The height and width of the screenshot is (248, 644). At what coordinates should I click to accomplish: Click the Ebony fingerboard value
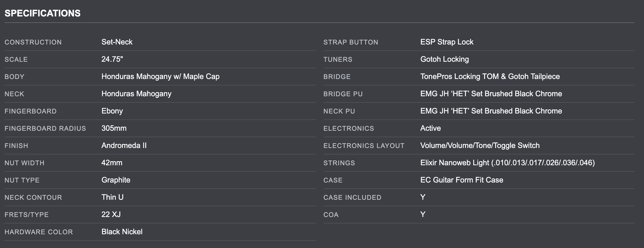coord(112,111)
